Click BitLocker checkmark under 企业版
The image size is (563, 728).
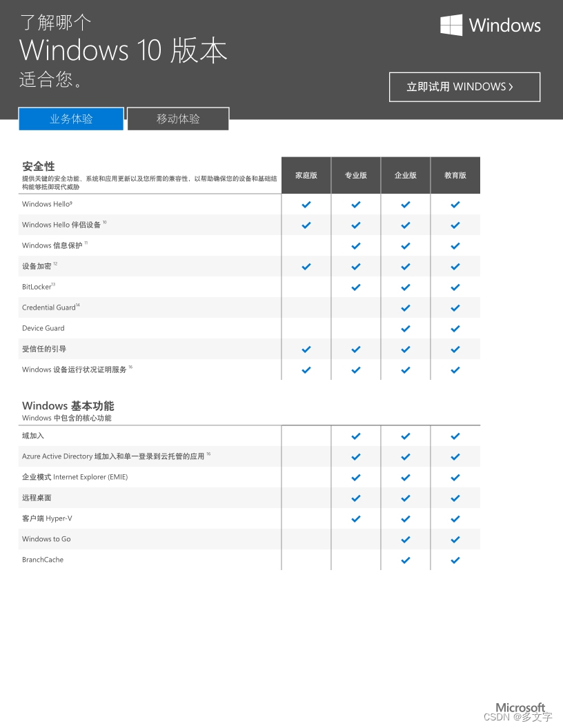[406, 287]
